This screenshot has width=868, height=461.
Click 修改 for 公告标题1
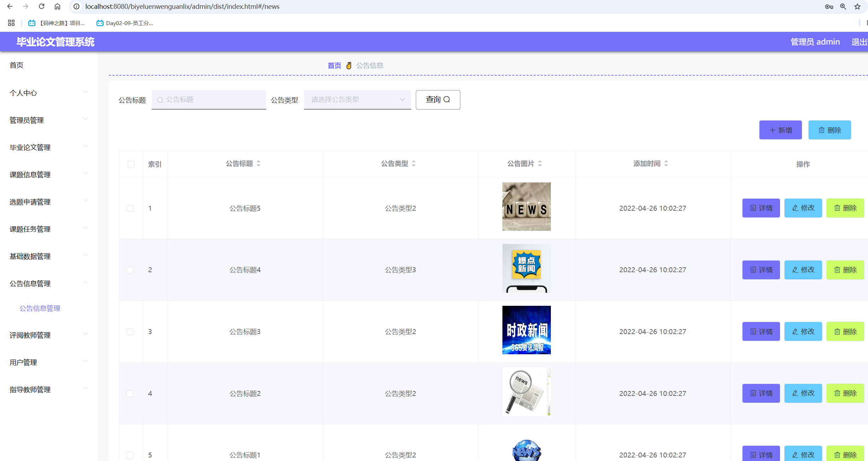click(803, 454)
